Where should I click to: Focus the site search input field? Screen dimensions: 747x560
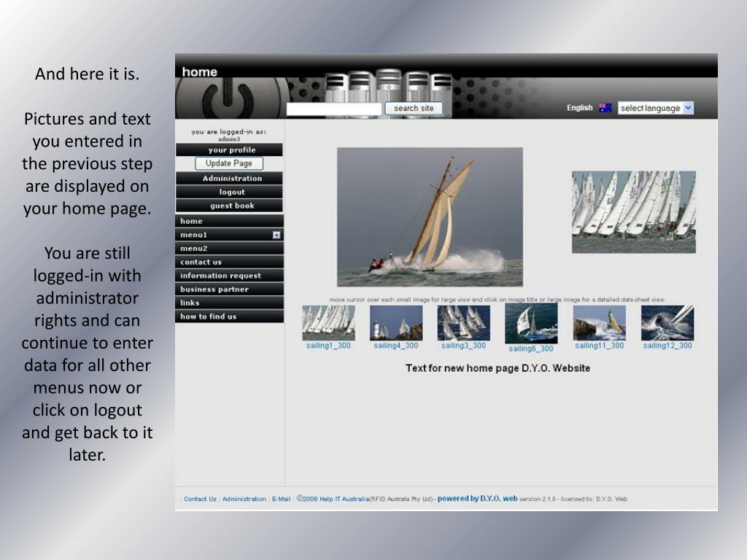click(x=334, y=109)
